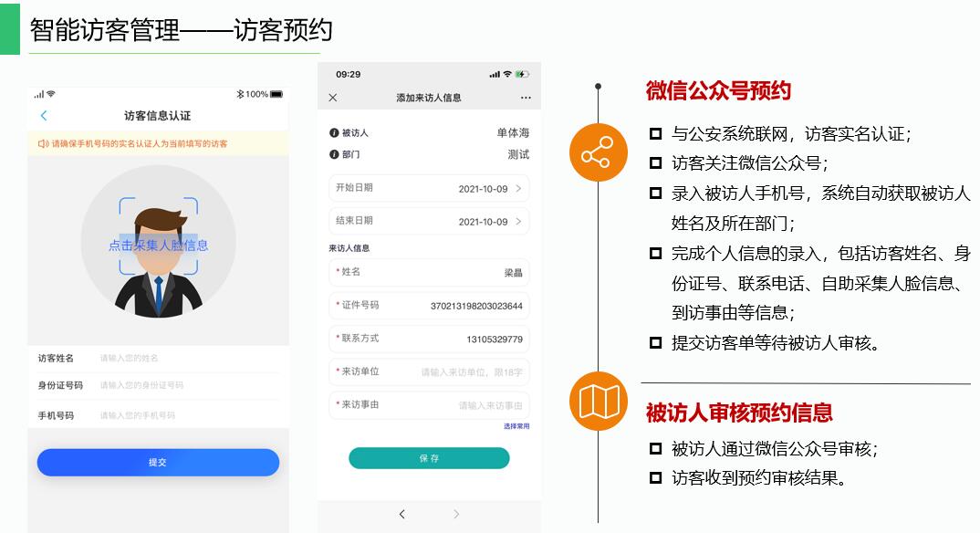The image size is (980, 533).
Task: Focus the 身份证号码 input field
Action: pos(182,386)
